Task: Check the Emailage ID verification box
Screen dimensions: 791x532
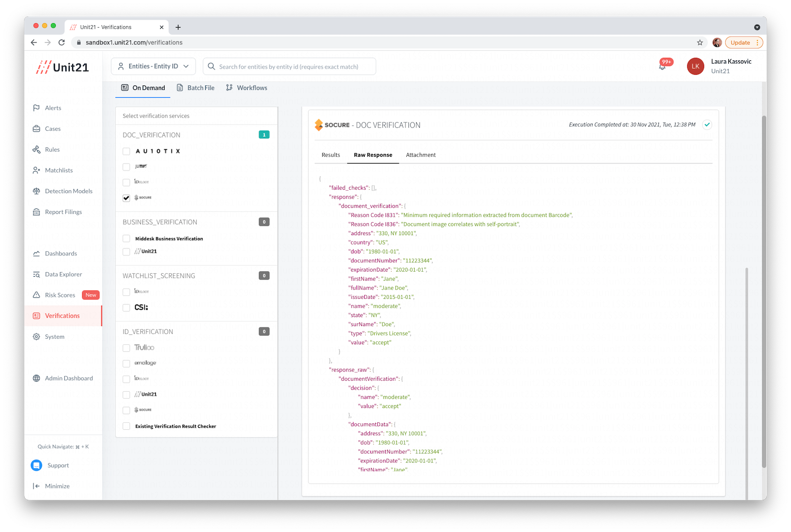Action: coord(127,363)
